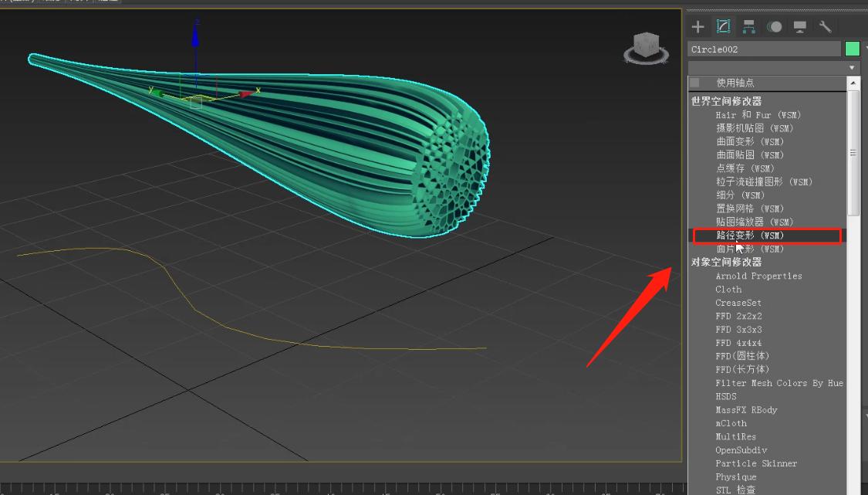
Task: Open the green object color swatch
Action: click(852, 49)
